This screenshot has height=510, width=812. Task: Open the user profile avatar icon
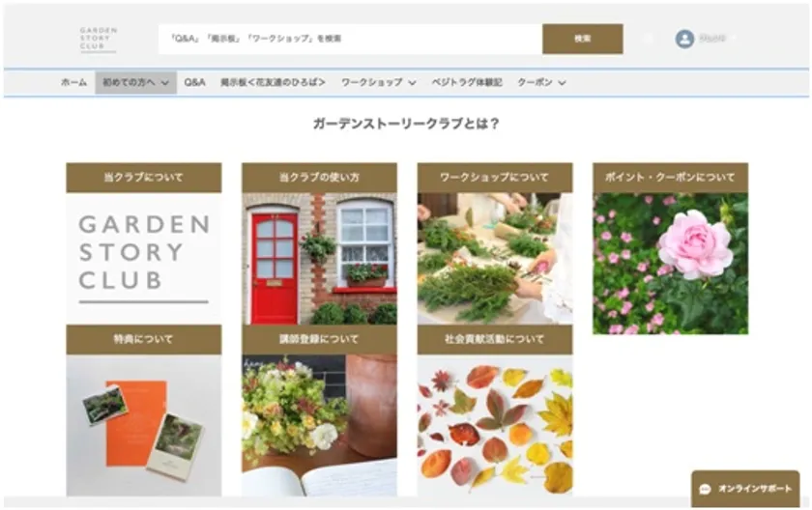point(684,39)
